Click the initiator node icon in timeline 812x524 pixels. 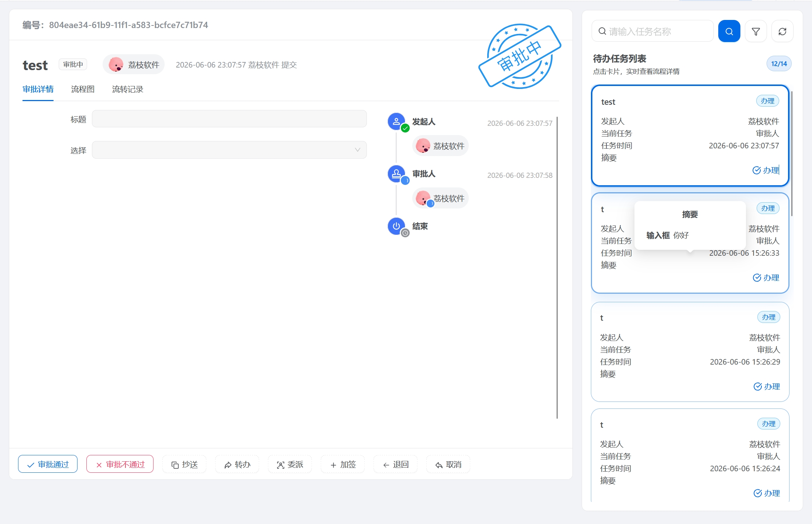(396, 121)
